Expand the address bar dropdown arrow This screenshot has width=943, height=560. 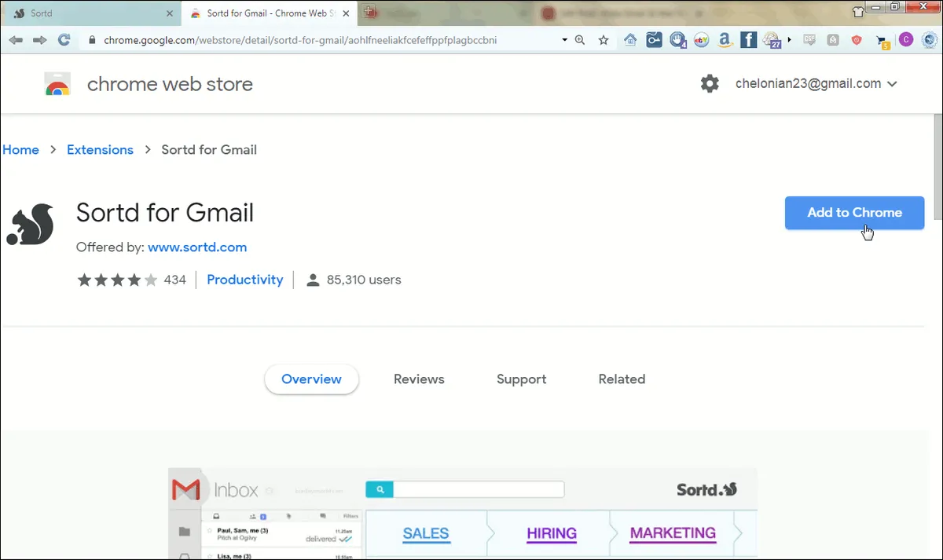[x=564, y=39]
